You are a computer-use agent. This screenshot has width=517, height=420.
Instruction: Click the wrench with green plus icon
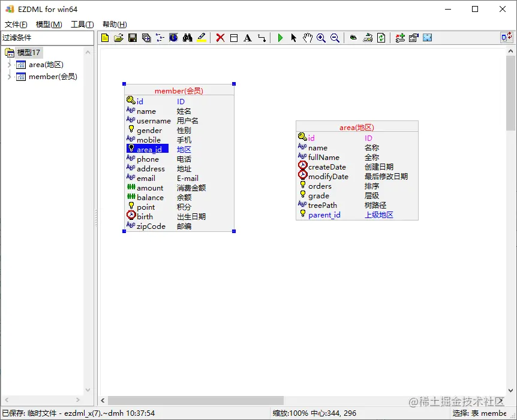[x=400, y=38]
